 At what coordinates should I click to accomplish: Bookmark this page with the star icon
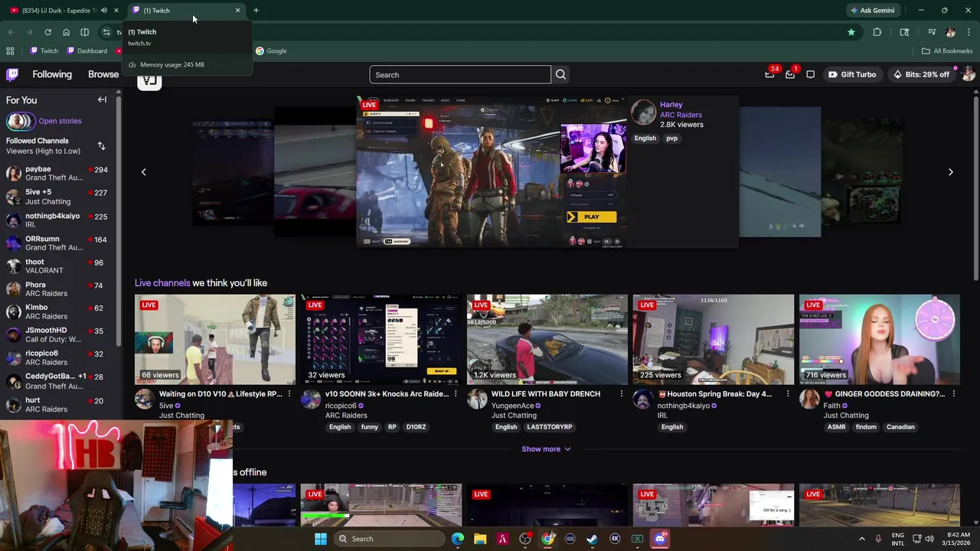(851, 32)
